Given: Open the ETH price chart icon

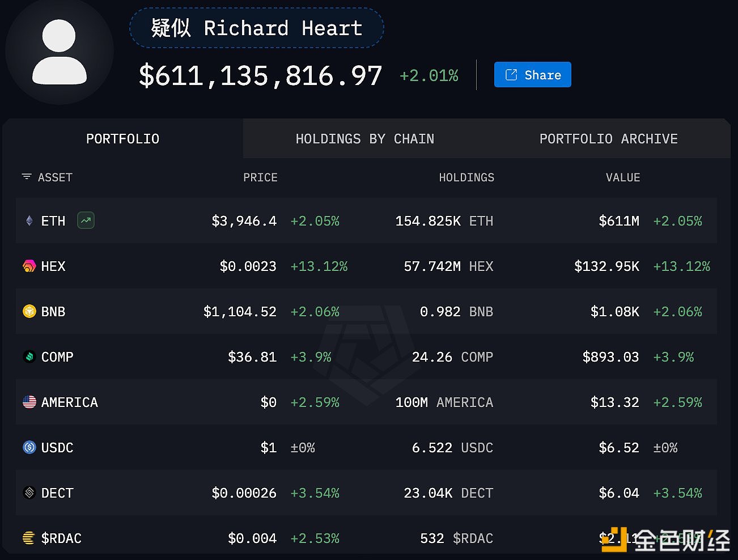Looking at the screenshot, I should (86, 220).
